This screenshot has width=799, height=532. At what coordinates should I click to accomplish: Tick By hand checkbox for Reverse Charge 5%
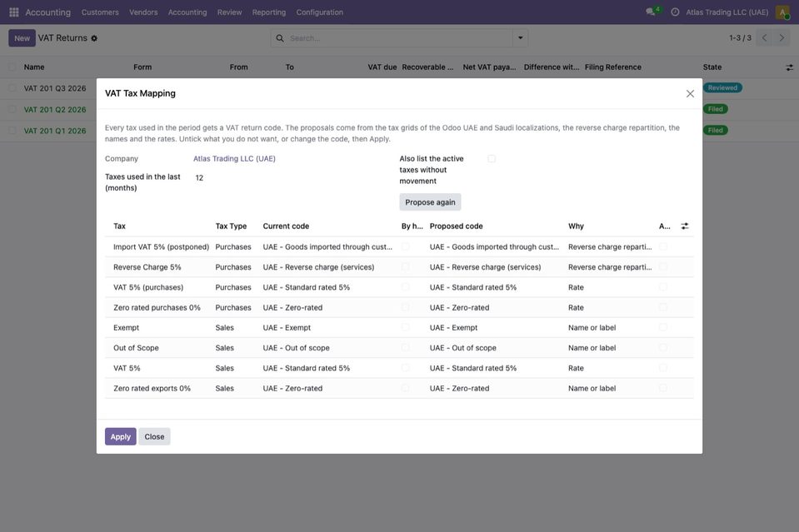[405, 266]
